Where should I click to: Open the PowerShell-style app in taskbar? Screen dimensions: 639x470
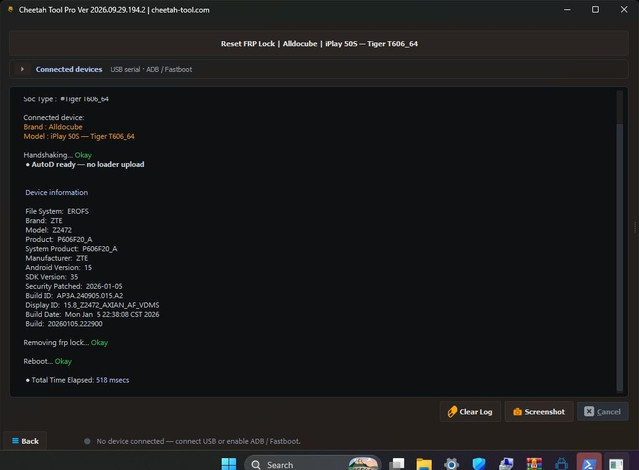[589, 463]
